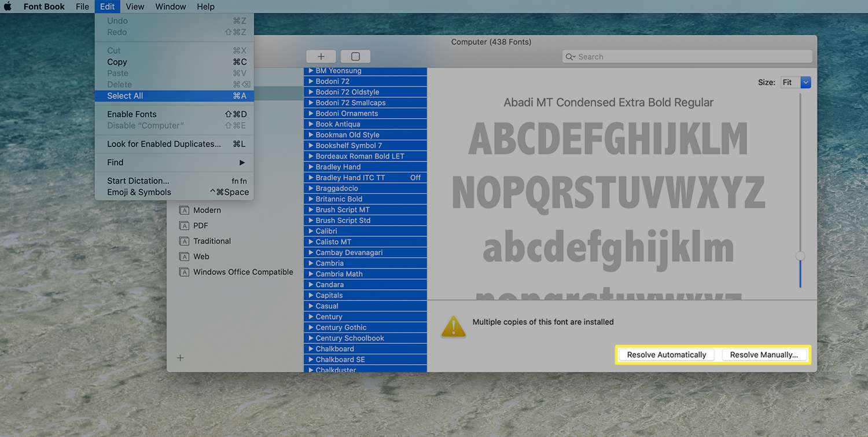Expand the Bodoni 72 font family

311,82
